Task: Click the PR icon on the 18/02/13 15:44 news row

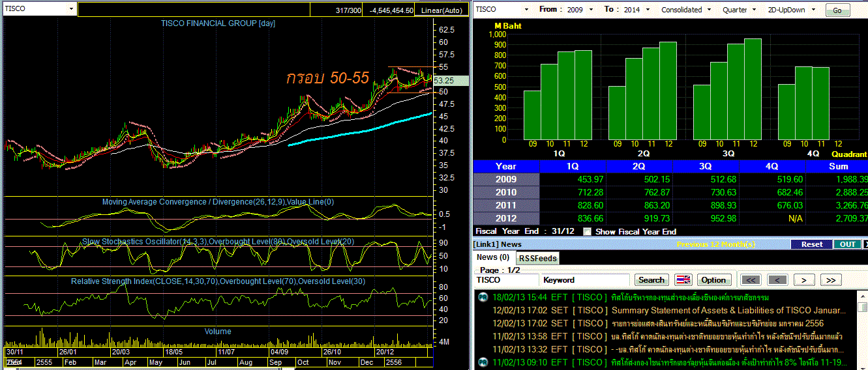Action: (x=482, y=297)
